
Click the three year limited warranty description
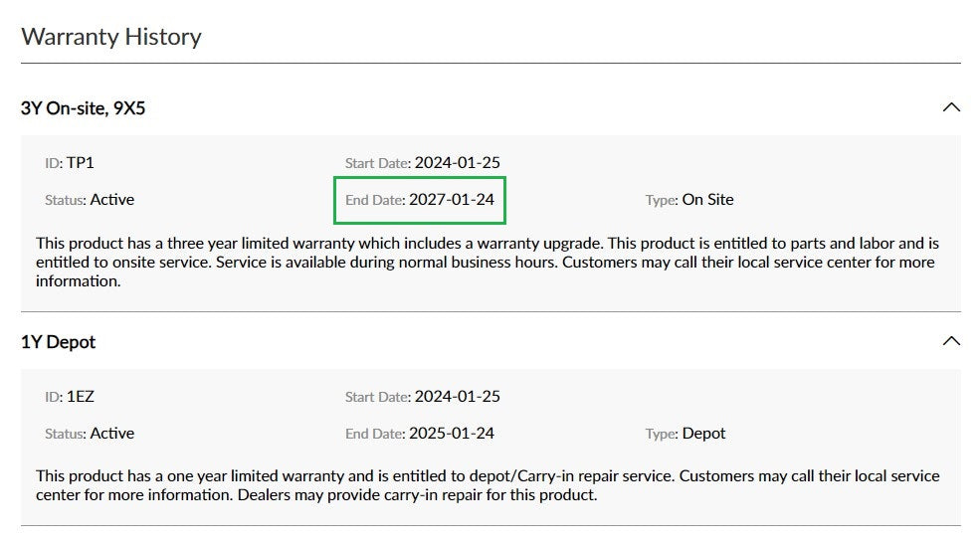pos(488,262)
